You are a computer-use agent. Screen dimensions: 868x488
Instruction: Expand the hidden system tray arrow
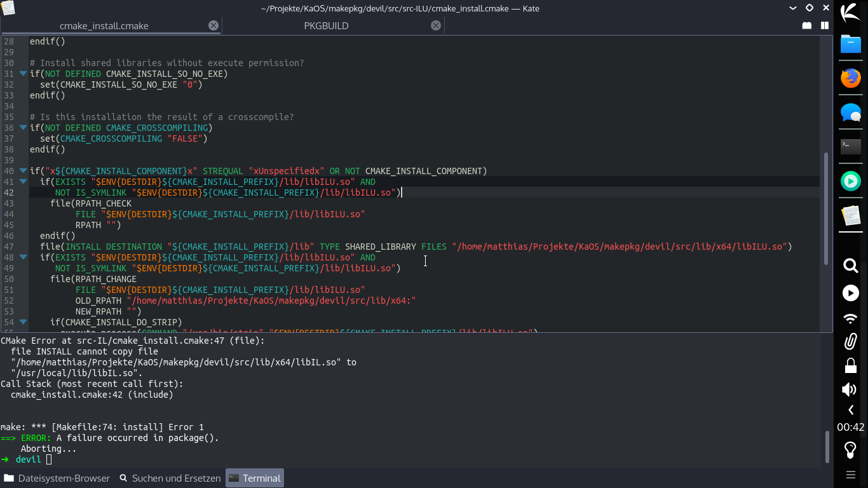(851, 410)
